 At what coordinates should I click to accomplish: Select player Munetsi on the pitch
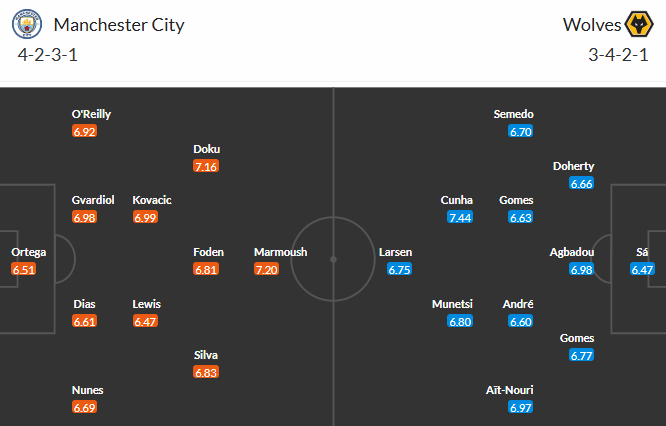pos(452,304)
